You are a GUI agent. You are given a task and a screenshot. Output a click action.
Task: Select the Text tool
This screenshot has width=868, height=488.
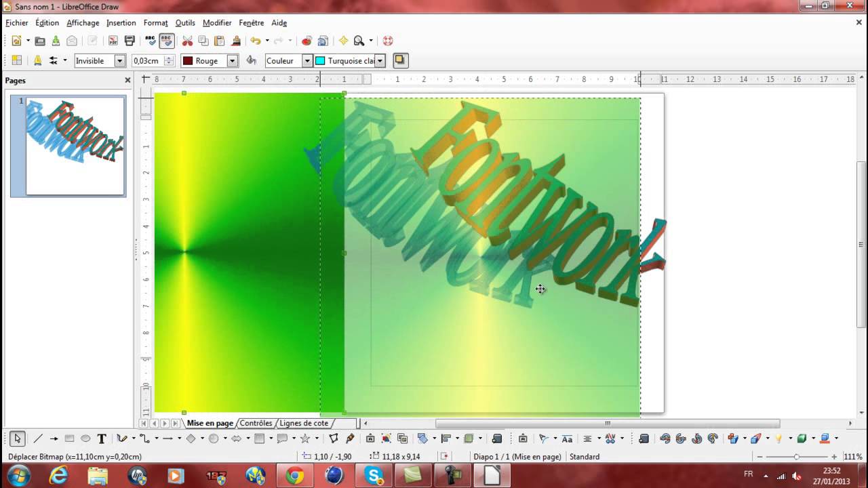click(102, 439)
